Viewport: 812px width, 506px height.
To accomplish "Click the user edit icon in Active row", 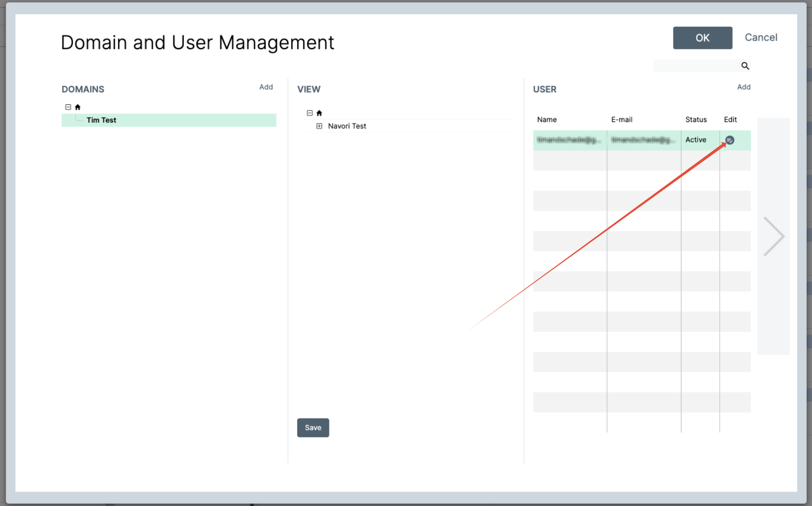I will 730,140.
